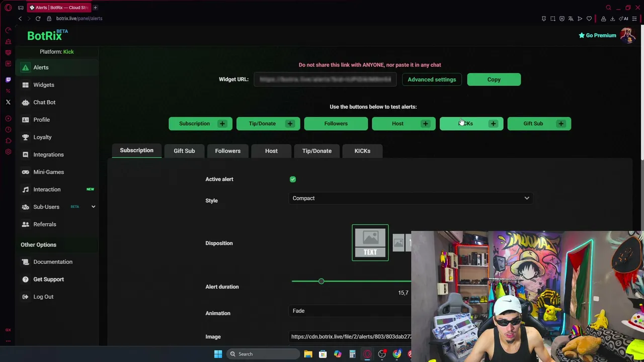Switch to the Gift Sub tab
The height and width of the screenshot is (362, 644).
point(184,151)
